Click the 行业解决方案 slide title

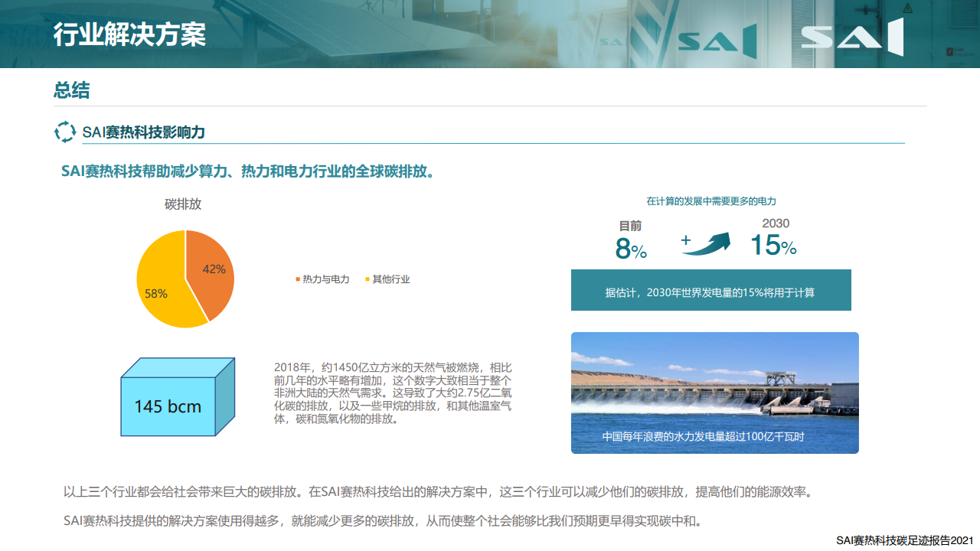[129, 34]
